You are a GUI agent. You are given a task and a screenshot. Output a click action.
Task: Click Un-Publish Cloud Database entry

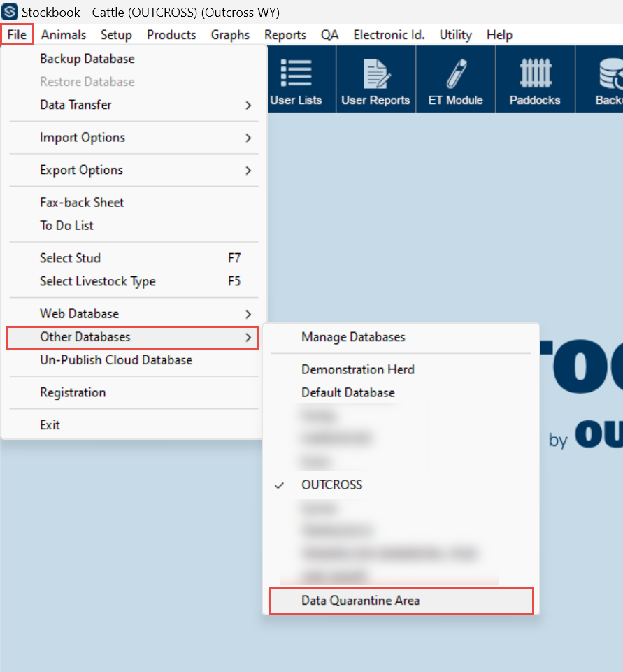tap(116, 360)
